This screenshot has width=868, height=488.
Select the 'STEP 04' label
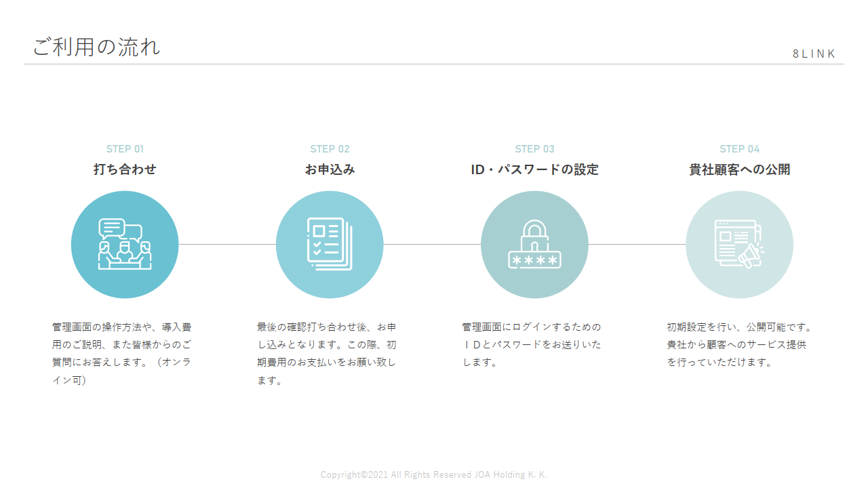739,149
